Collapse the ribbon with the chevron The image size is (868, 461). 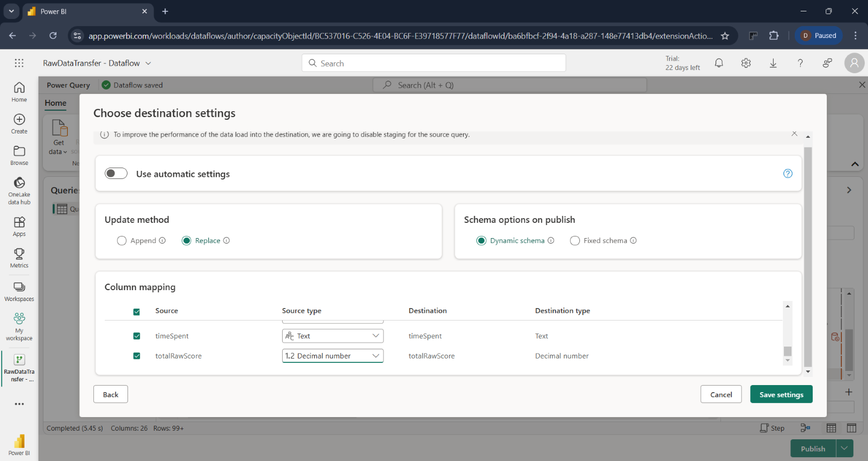(855, 164)
